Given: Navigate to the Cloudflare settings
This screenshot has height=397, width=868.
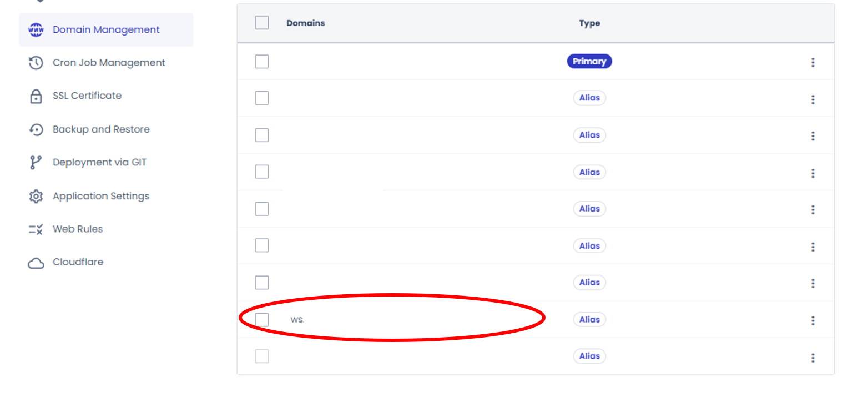Looking at the screenshot, I should pyautogui.click(x=78, y=262).
